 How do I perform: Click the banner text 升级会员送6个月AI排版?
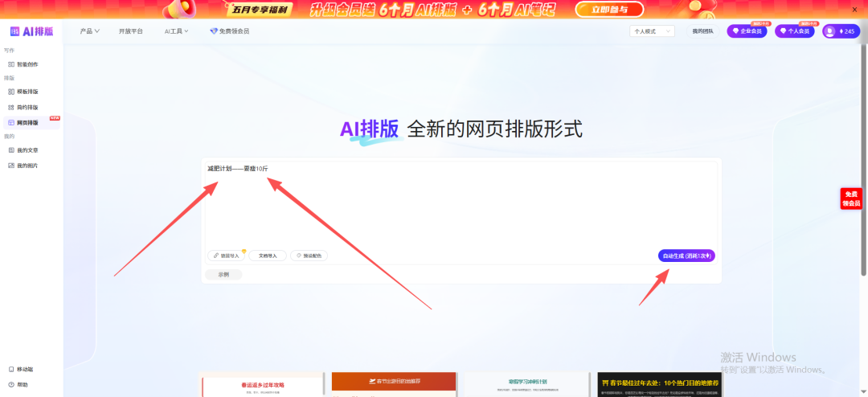click(x=383, y=9)
